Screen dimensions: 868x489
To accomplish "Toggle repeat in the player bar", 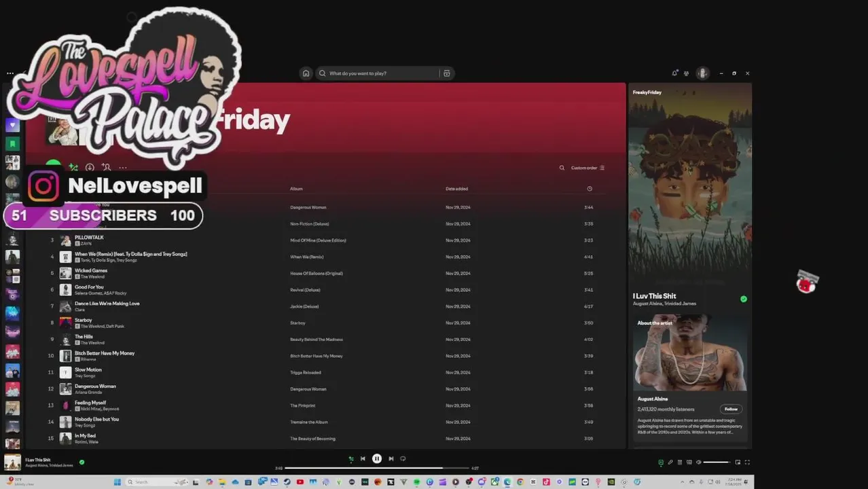I will tap(403, 458).
